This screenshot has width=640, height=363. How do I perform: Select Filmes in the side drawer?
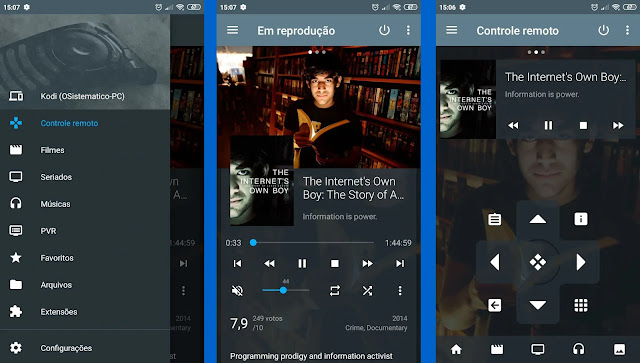click(x=85, y=150)
